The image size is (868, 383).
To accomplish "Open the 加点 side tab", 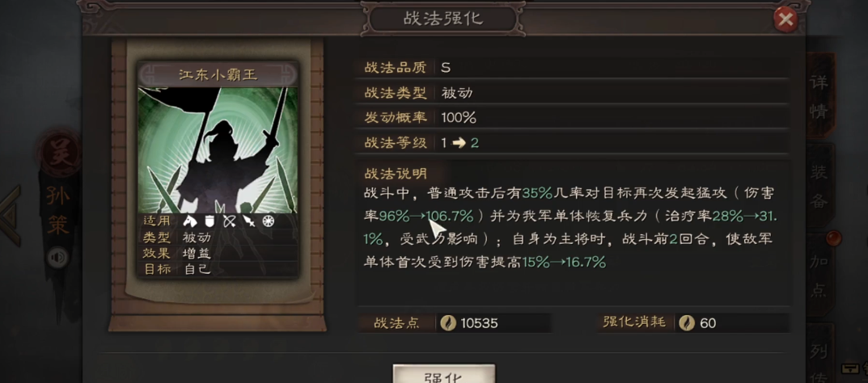I will tap(819, 274).
